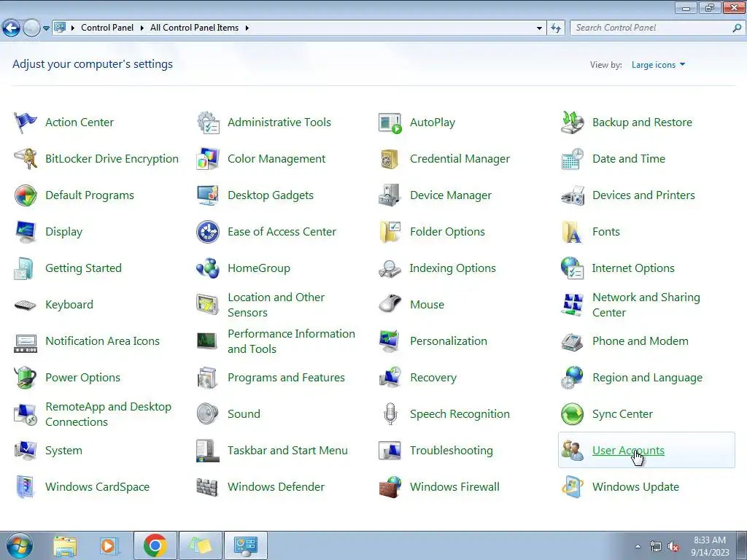747x560 pixels.
Task: Open the Getting Started link
Action: [83, 268]
